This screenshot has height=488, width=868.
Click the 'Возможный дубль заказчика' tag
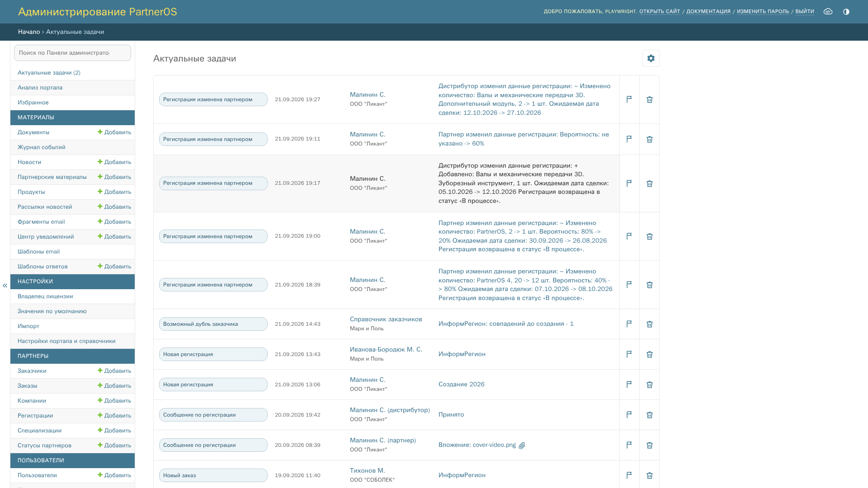[213, 324]
